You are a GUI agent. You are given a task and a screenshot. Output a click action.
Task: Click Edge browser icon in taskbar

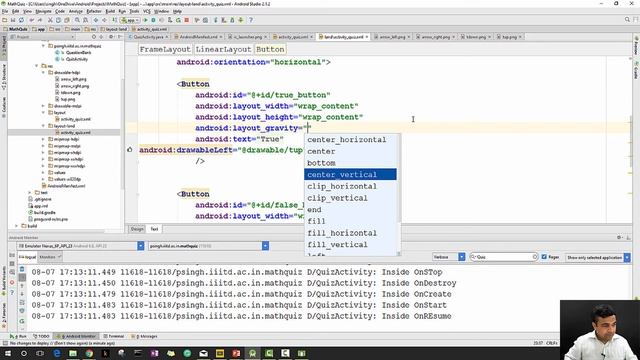coord(57,353)
